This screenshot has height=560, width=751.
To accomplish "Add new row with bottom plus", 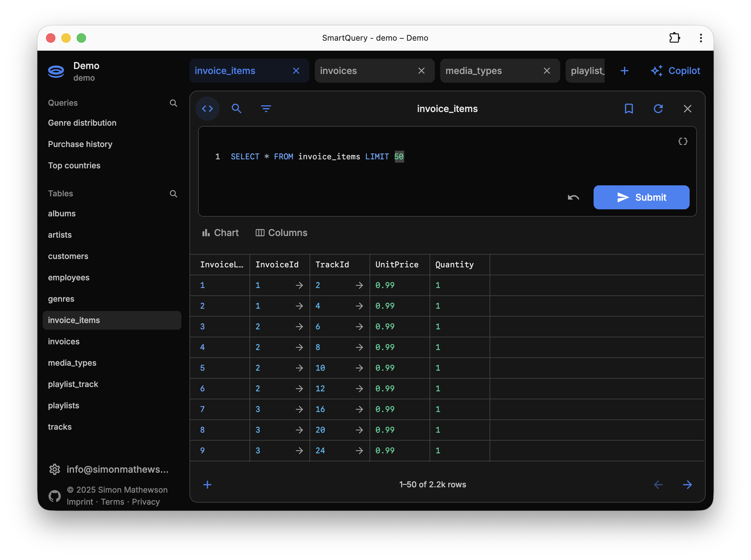I will (207, 484).
